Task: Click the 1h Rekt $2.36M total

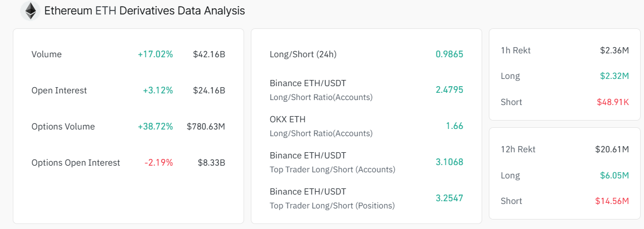Action: (615, 51)
